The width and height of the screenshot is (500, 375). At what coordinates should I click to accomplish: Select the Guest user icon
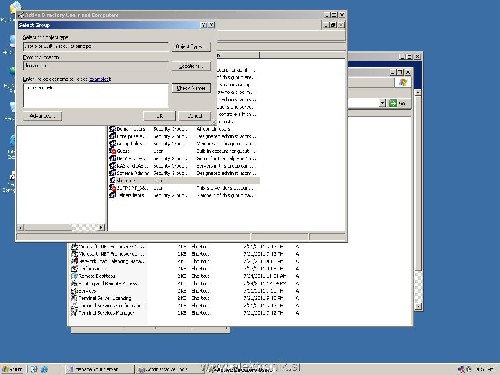tap(112, 151)
